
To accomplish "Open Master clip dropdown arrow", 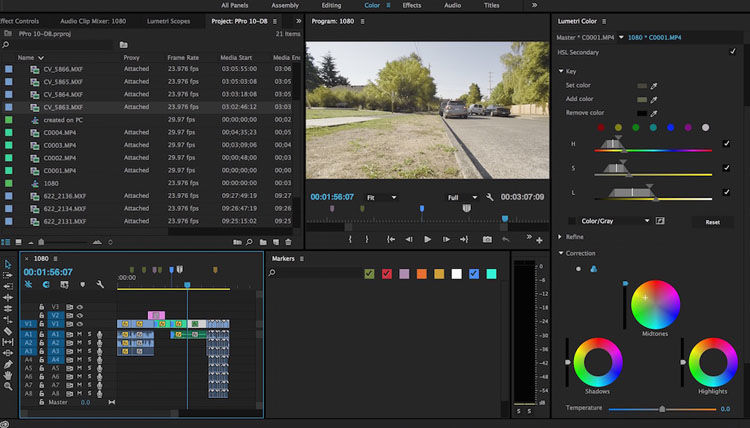I will point(621,37).
